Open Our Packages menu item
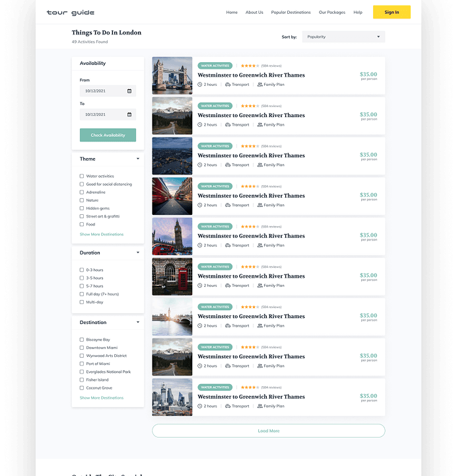This screenshot has height=476, width=457. click(332, 13)
